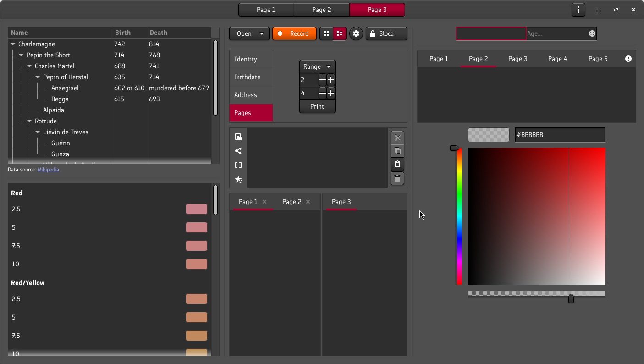Screen dimensions: 644x364
Task: Select the Identity sidebar item
Action: tap(251, 59)
